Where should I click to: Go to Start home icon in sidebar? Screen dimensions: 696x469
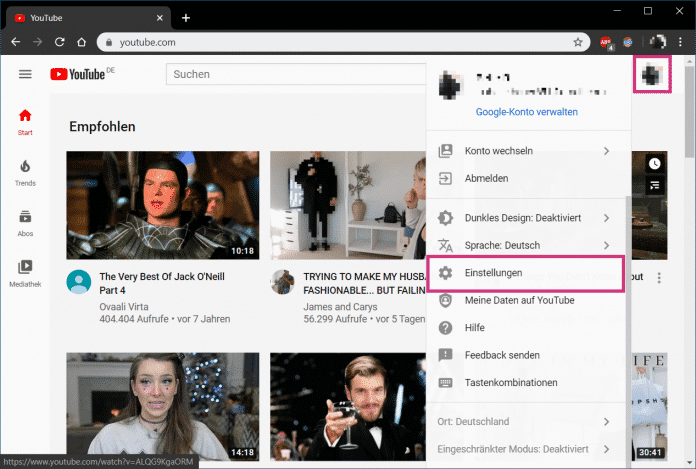tap(25, 115)
